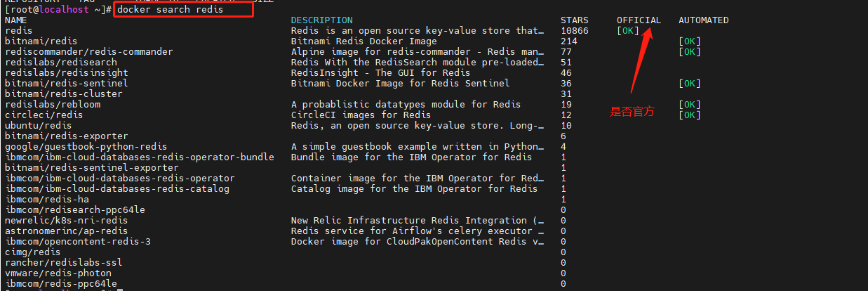
Task: Select astronomerinc/ap-redis image name
Action: 66,231
